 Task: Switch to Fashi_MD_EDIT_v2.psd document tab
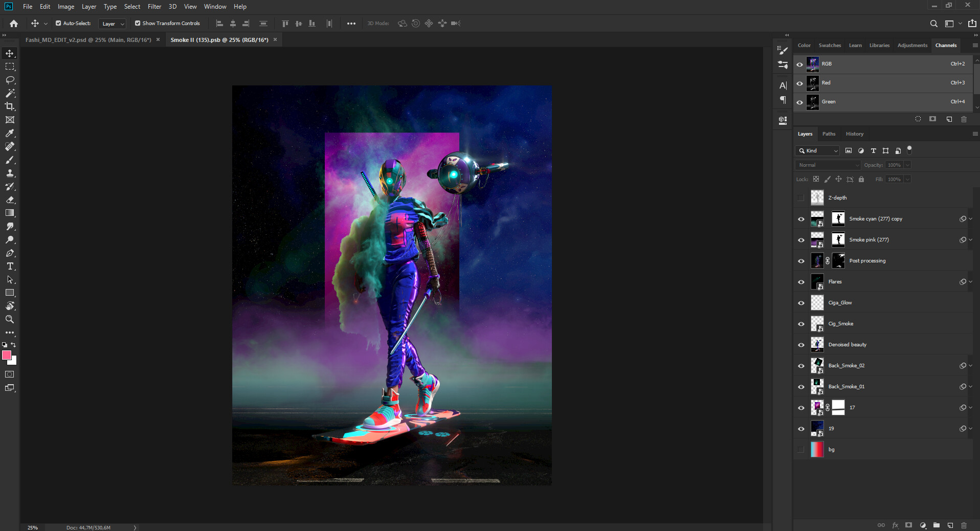(x=88, y=40)
